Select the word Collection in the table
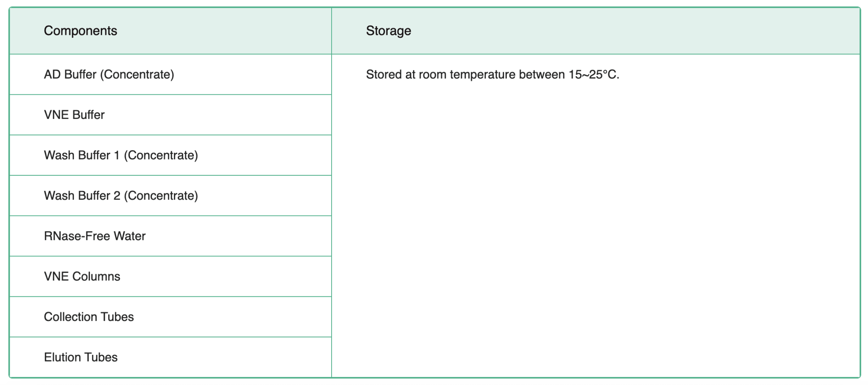The image size is (868, 385). click(70, 317)
